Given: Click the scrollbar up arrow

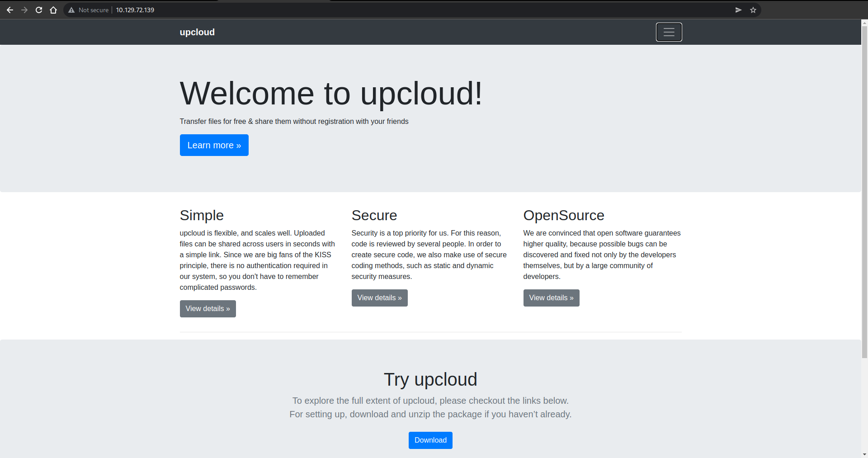Looking at the screenshot, I should tap(864, 23).
